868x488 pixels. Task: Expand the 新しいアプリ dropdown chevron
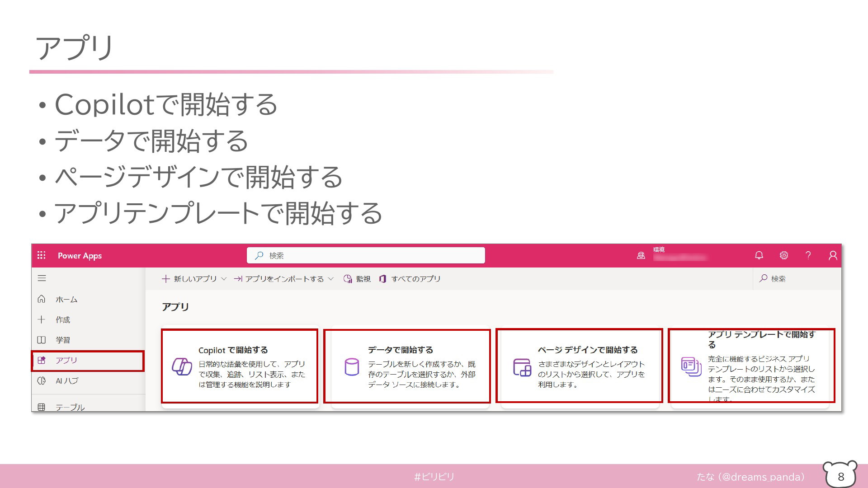(x=224, y=279)
